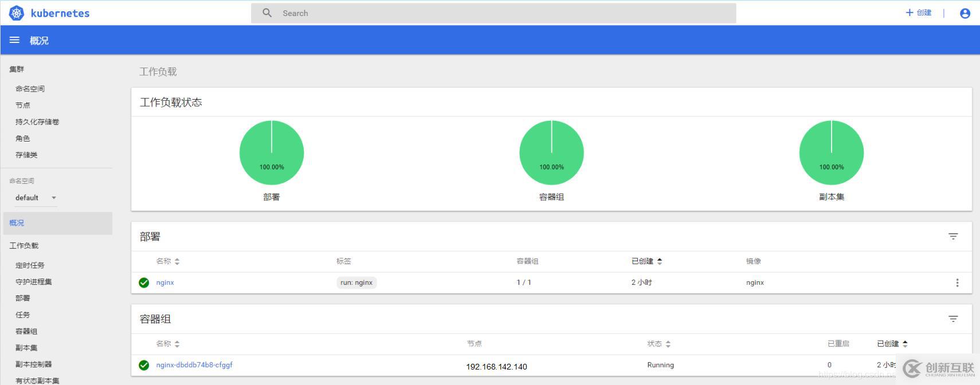980x385 pixels.
Task: Open actions menu for nginx deployment
Action: click(957, 282)
